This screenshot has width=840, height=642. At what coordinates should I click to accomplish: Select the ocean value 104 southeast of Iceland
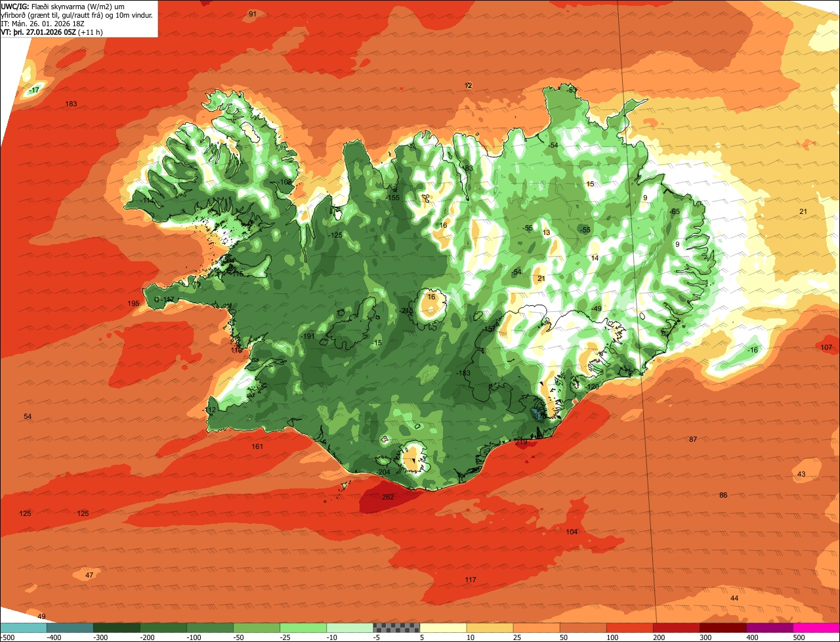point(572,532)
